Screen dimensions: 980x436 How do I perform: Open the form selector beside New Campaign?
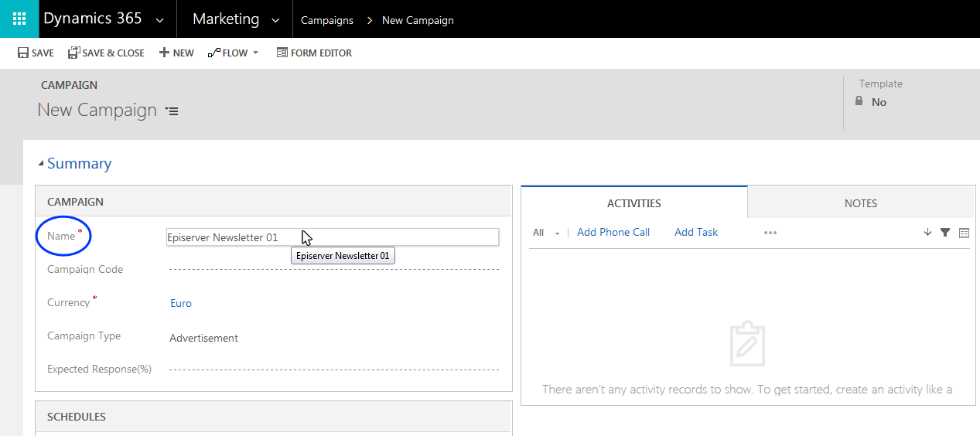tap(172, 111)
